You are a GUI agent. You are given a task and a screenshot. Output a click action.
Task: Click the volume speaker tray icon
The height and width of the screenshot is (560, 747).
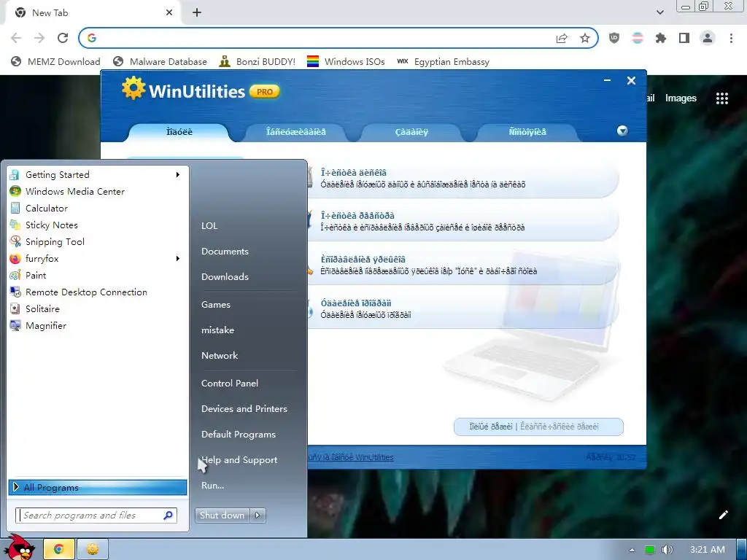click(x=667, y=550)
